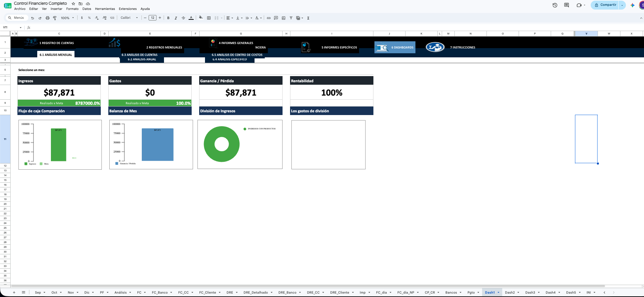Select the División de Ingresos donut chart

(240, 144)
